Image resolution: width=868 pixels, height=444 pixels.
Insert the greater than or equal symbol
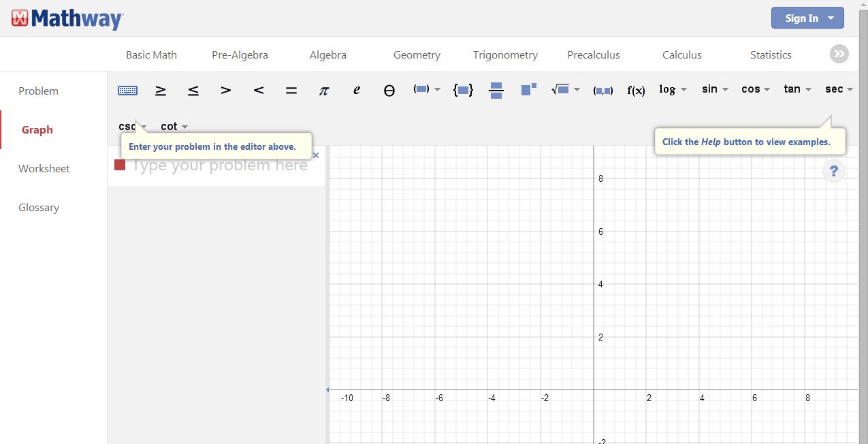coord(161,91)
